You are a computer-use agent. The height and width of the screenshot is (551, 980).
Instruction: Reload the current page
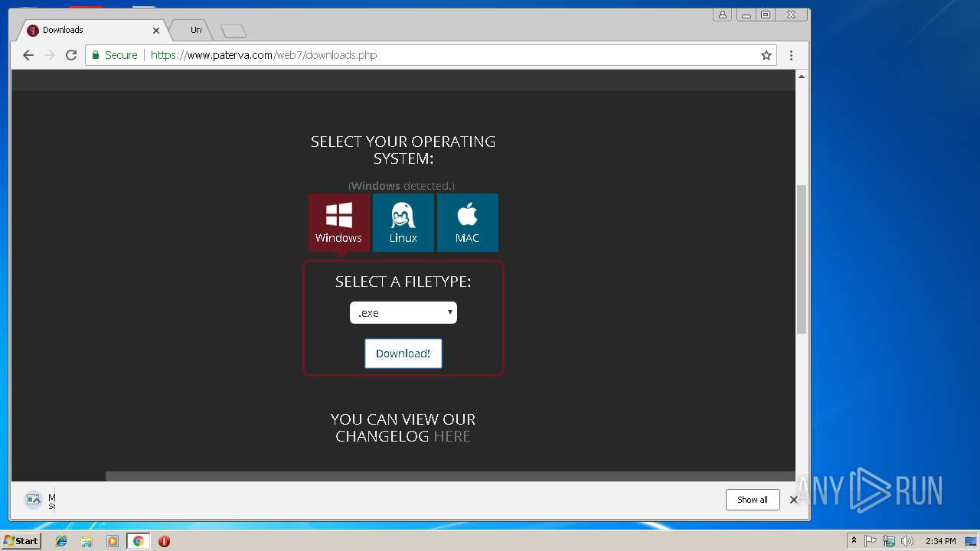tap(71, 55)
